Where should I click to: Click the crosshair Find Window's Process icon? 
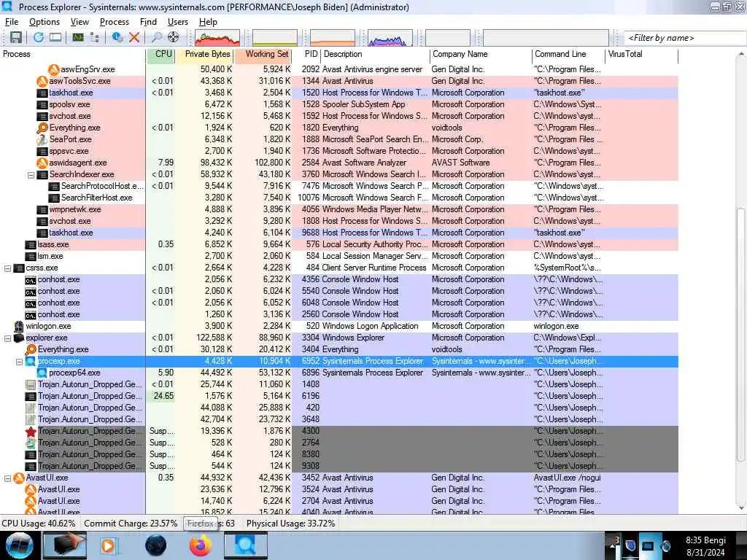[x=174, y=38]
